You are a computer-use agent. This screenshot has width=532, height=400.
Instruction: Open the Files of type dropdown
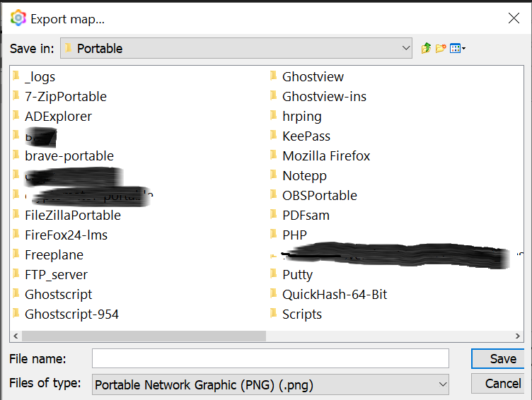442,384
